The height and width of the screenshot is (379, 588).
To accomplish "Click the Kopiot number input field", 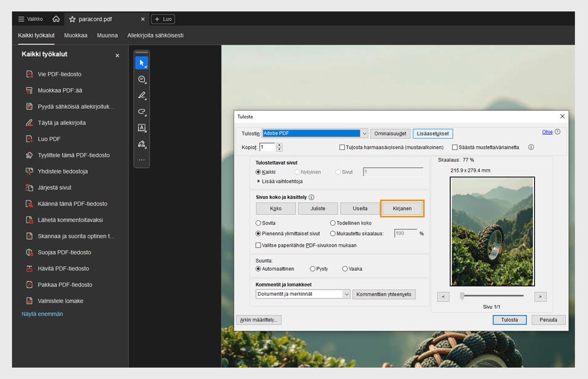I will pyautogui.click(x=267, y=147).
